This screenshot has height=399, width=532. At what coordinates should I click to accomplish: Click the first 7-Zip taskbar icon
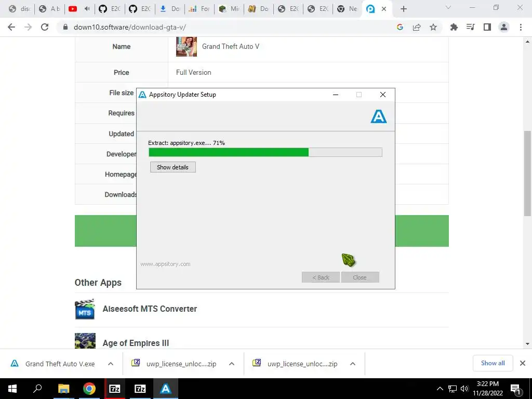115,389
